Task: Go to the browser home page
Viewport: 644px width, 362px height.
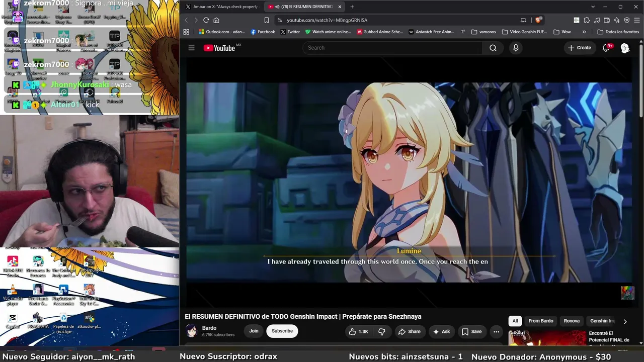Action: click(216, 20)
